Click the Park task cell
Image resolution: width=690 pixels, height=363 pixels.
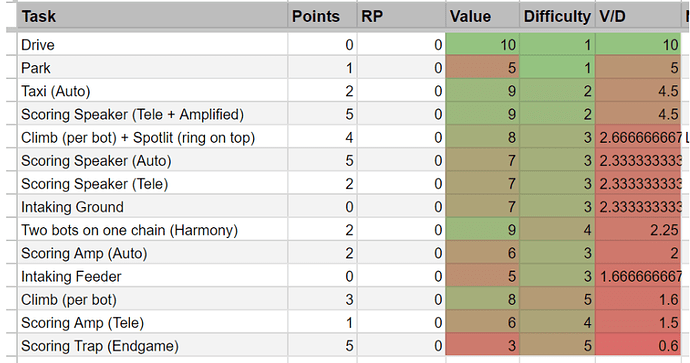click(x=153, y=68)
